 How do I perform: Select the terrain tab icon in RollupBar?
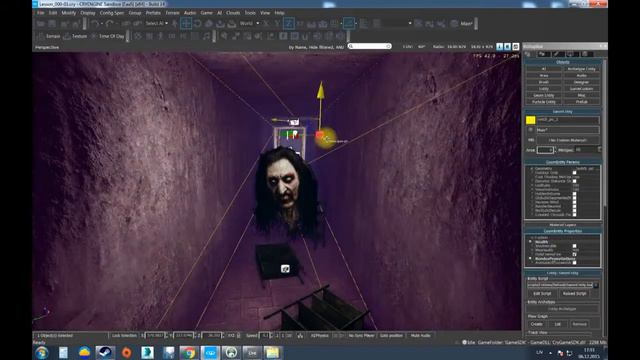click(x=542, y=54)
